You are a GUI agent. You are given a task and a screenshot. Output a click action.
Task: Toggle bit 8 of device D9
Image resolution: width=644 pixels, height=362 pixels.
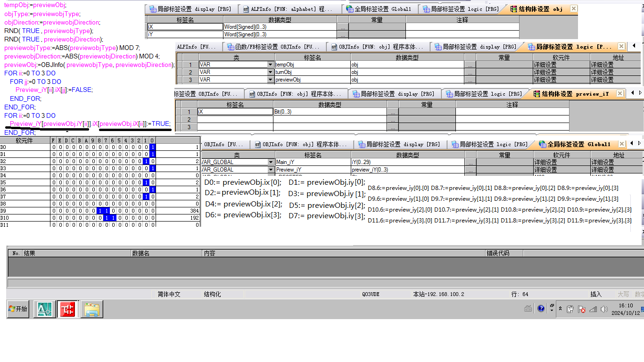(99, 211)
